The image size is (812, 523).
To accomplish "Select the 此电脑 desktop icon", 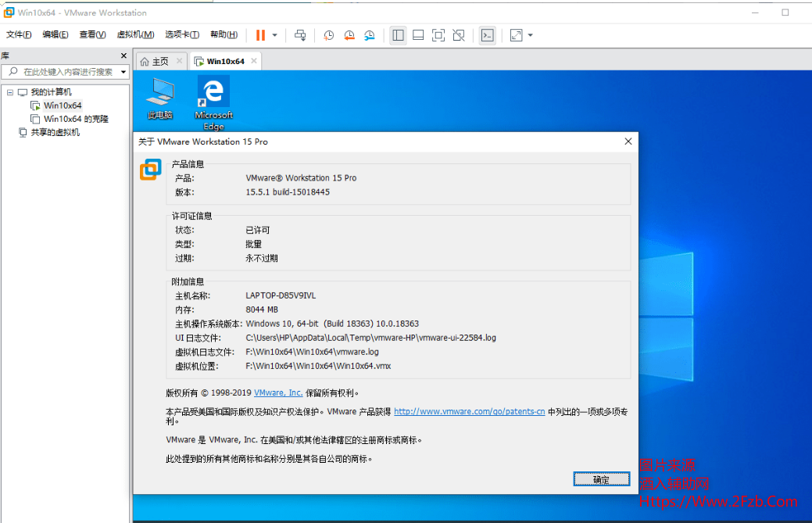I will coord(160,99).
